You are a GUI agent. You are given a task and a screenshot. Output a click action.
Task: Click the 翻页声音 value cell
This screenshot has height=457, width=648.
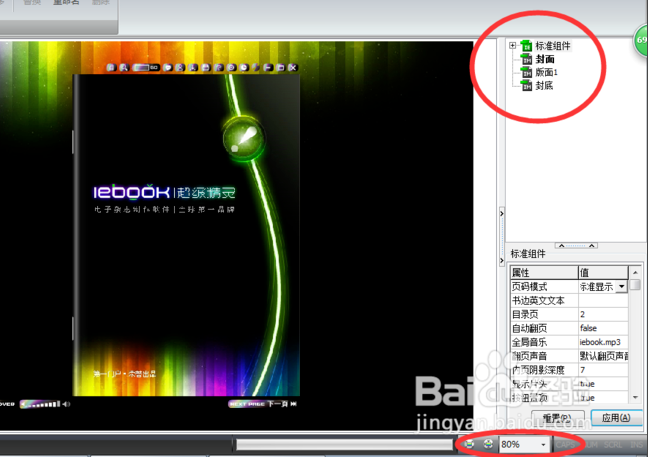pos(603,356)
